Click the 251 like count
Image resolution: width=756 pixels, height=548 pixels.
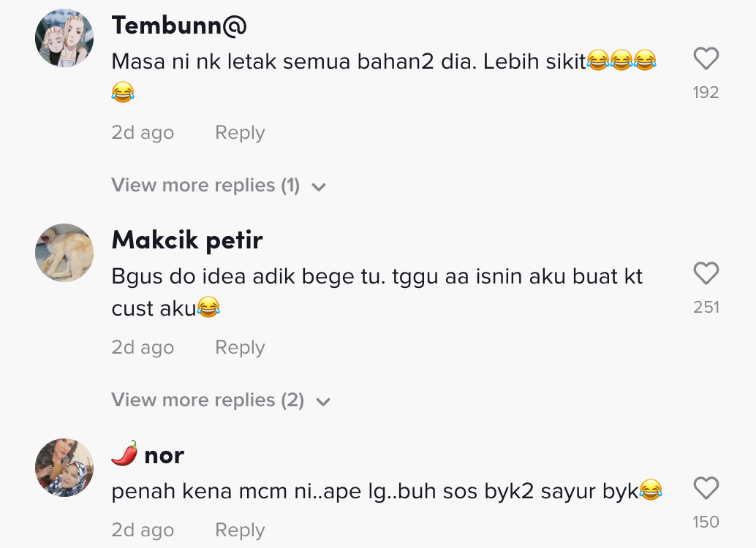pyautogui.click(x=706, y=308)
